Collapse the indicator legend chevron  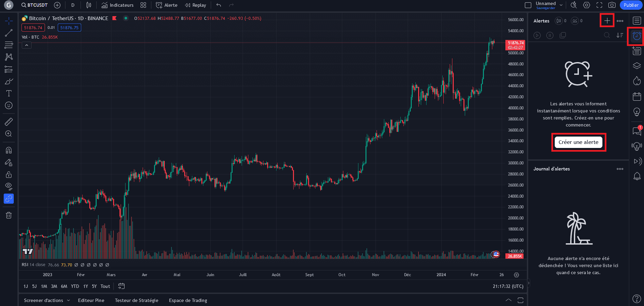tap(27, 45)
